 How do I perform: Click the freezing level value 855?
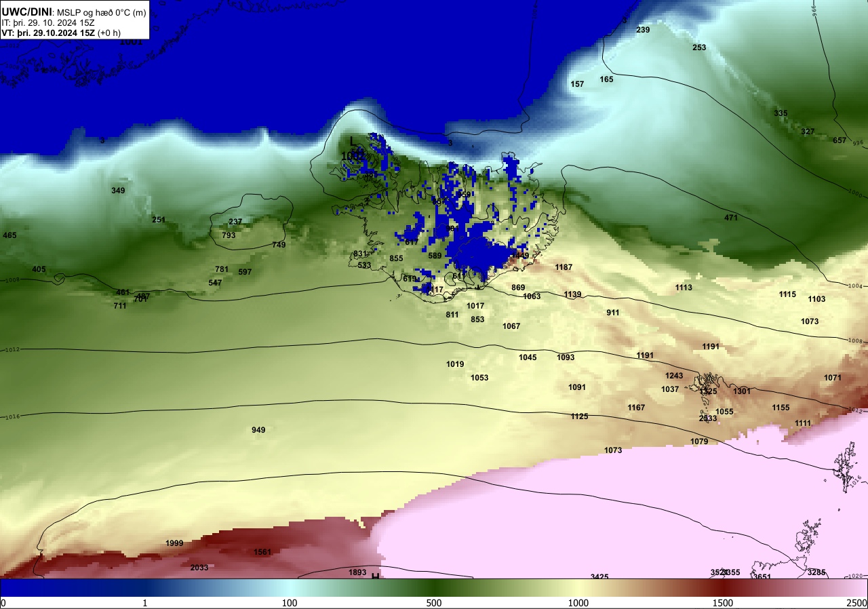pyautogui.click(x=396, y=258)
